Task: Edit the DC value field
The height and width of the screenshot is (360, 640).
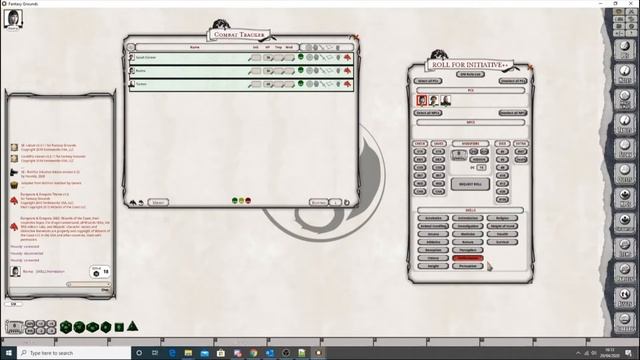Action: coord(481,168)
